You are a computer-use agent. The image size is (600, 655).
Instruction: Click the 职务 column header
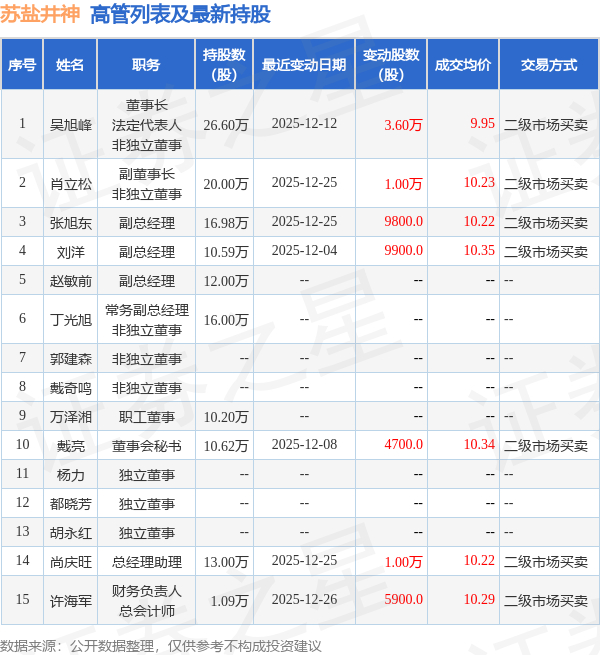pyautogui.click(x=146, y=64)
